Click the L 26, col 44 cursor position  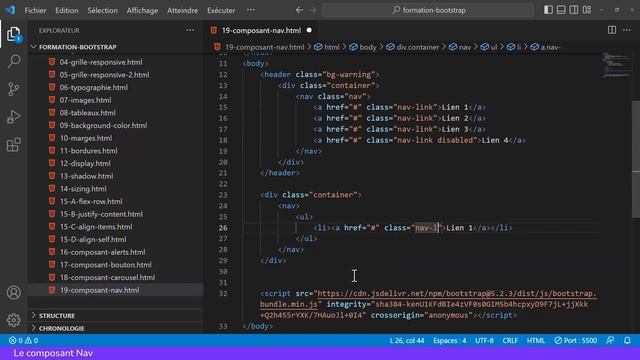coord(407,340)
